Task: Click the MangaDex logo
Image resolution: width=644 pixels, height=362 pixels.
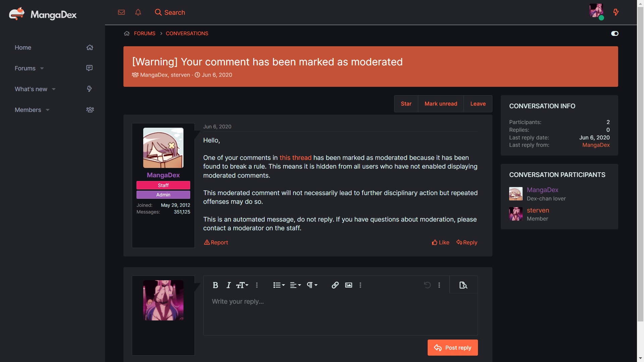Action: (43, 14)
